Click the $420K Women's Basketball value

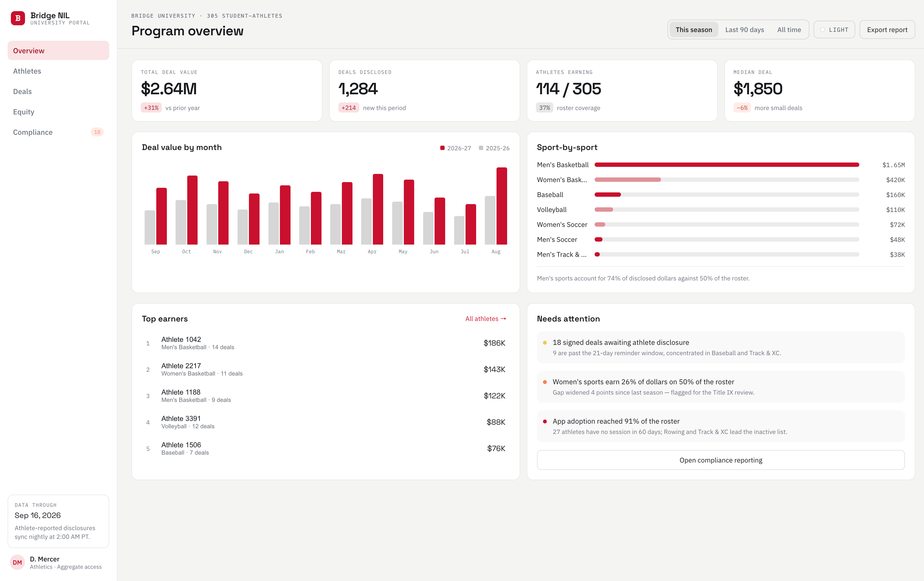click(895, 180)
